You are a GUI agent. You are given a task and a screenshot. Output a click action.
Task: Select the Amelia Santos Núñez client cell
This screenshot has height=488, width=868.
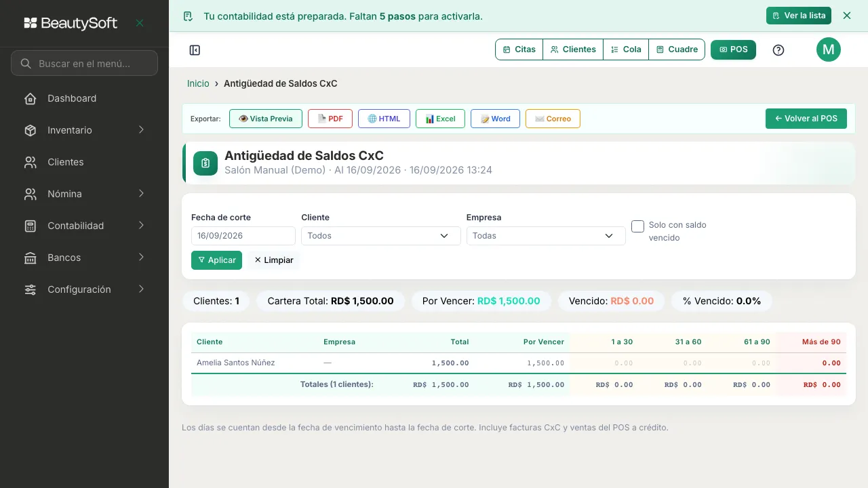(236, 363)
